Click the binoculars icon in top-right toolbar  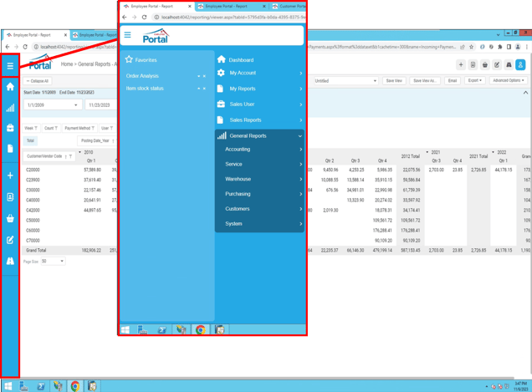click(509, 64)
